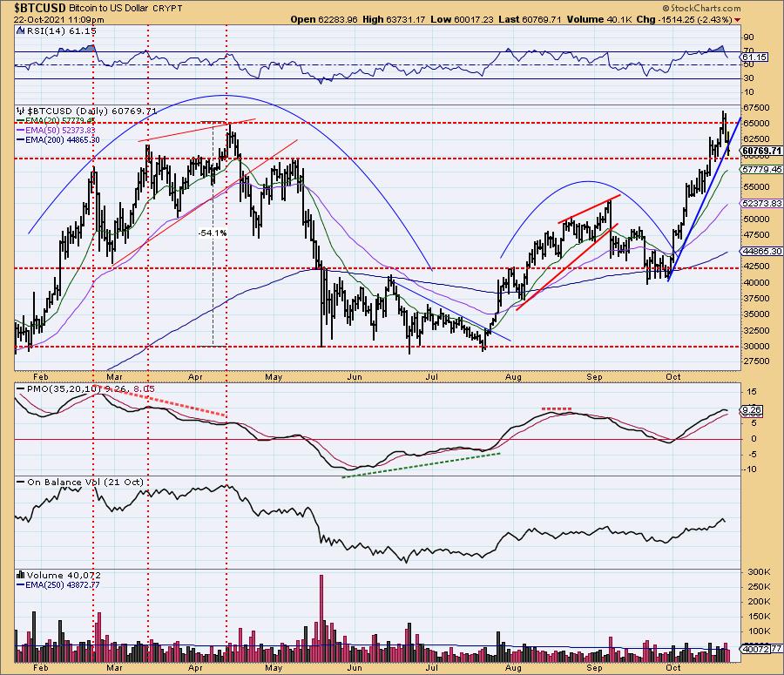The height and width of the screenshot is (675, 784).
Task: Click the -10 level on PMO axis
Action: click(x=750, y=469)
